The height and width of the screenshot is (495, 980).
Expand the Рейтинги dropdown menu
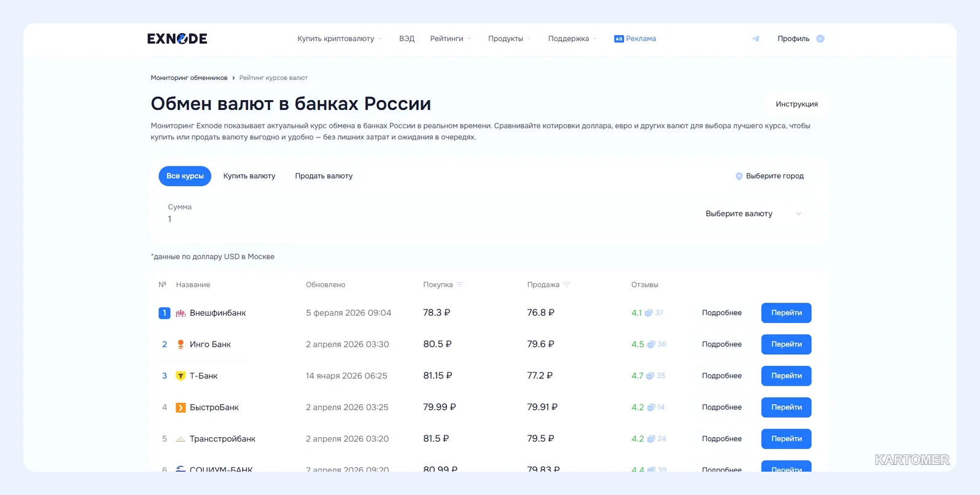451,39
